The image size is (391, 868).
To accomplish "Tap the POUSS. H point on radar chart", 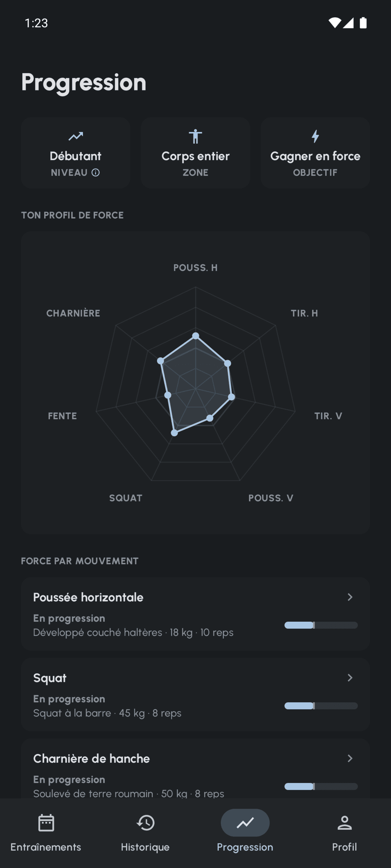I will coord(195,336).
